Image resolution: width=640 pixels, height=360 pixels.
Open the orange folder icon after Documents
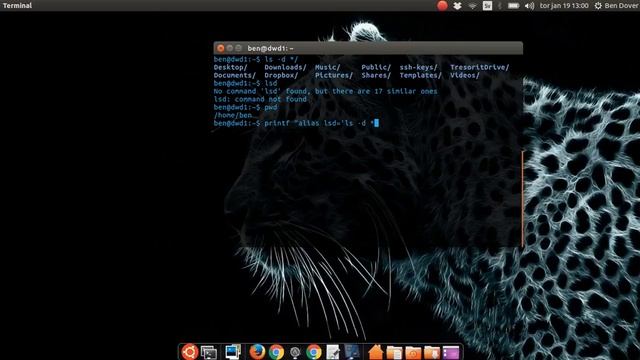click(413, 352)
